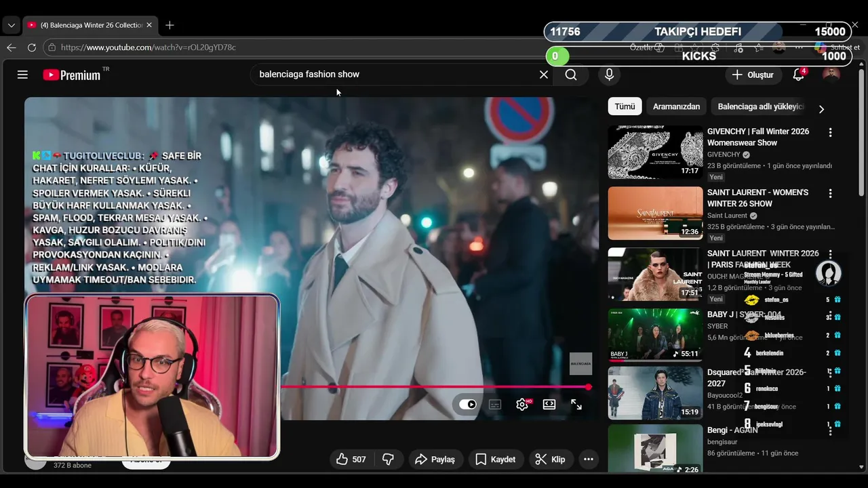Open the tab search dropdown

pos(11,25)
